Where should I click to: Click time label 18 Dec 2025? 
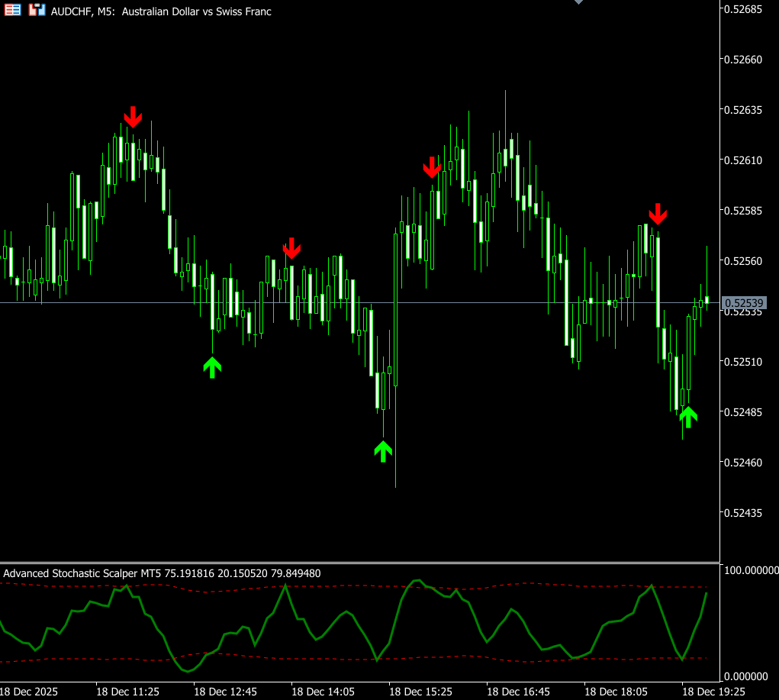pyautogui.click(x=29, y=692)
